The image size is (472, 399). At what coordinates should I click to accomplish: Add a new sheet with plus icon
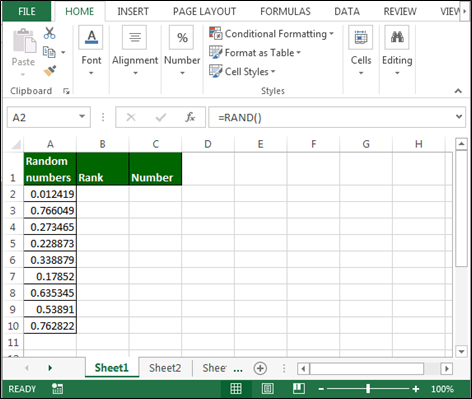260,368
